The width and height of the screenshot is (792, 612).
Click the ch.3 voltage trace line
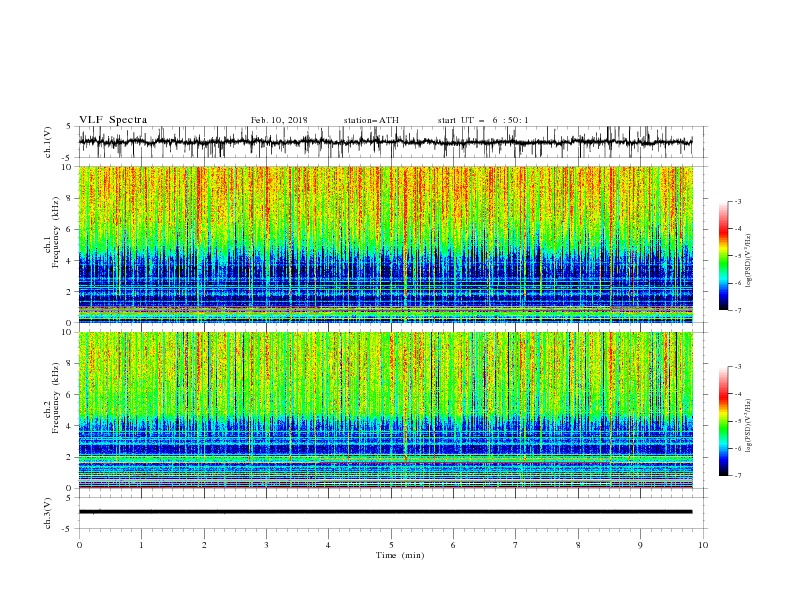coord(385,512)
